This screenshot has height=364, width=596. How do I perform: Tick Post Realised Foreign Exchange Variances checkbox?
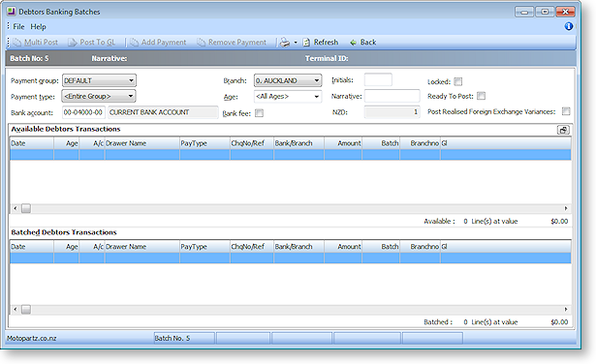click(x=566, y=111)
